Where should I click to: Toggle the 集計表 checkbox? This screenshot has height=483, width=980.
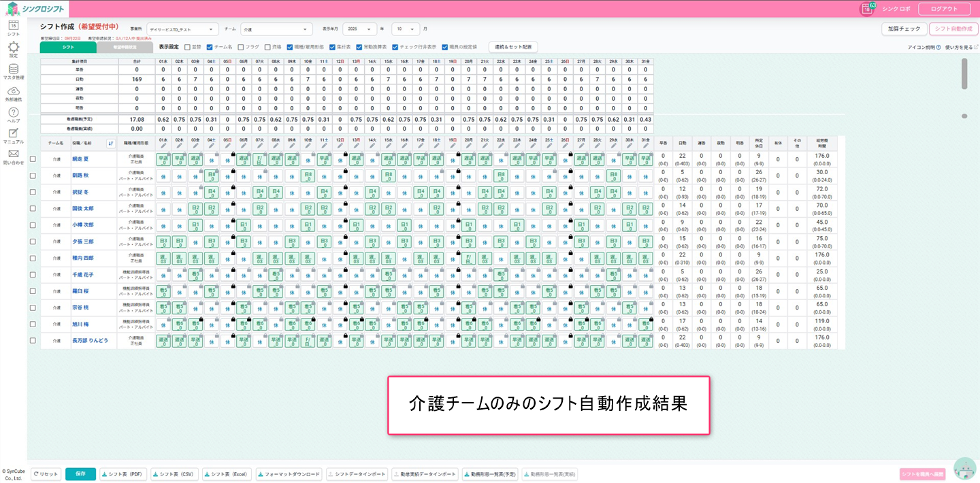tap(331, 48)
